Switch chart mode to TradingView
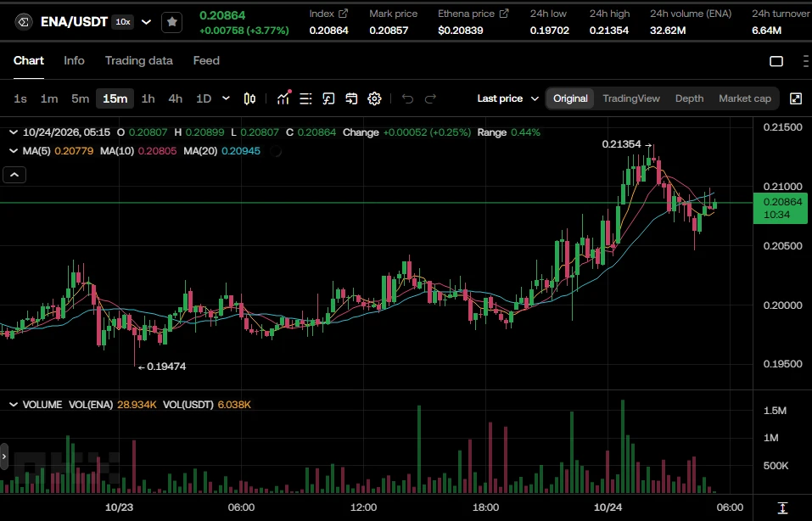This screenshot has height=521, width=812. (x=631, y=98)
